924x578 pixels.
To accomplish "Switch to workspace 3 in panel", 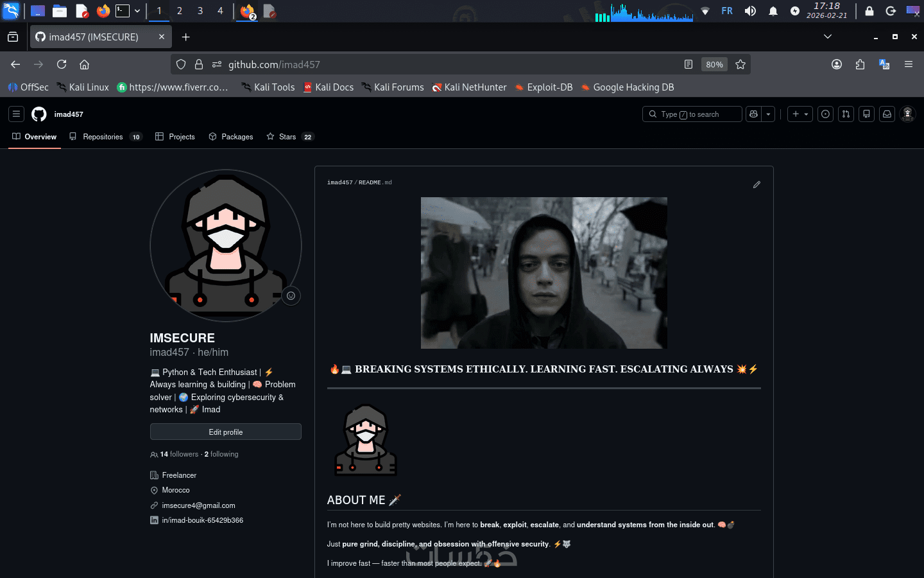I will [x=200, y=11].
